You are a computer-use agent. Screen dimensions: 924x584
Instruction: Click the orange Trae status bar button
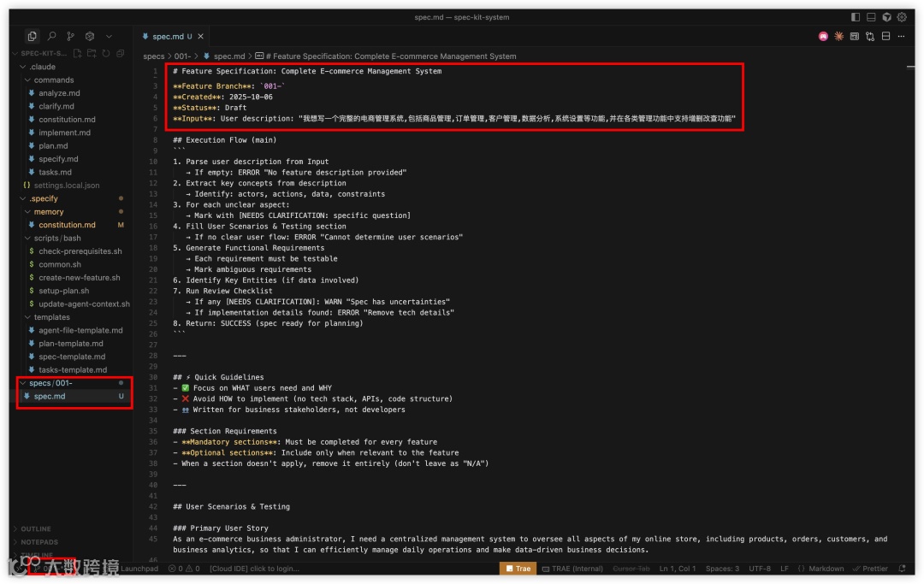(x=518, y=569)
